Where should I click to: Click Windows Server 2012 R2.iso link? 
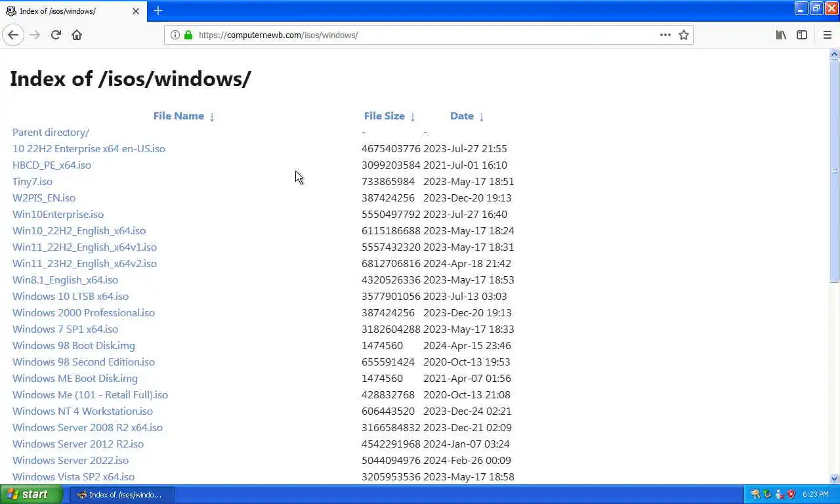pos(78,444)
